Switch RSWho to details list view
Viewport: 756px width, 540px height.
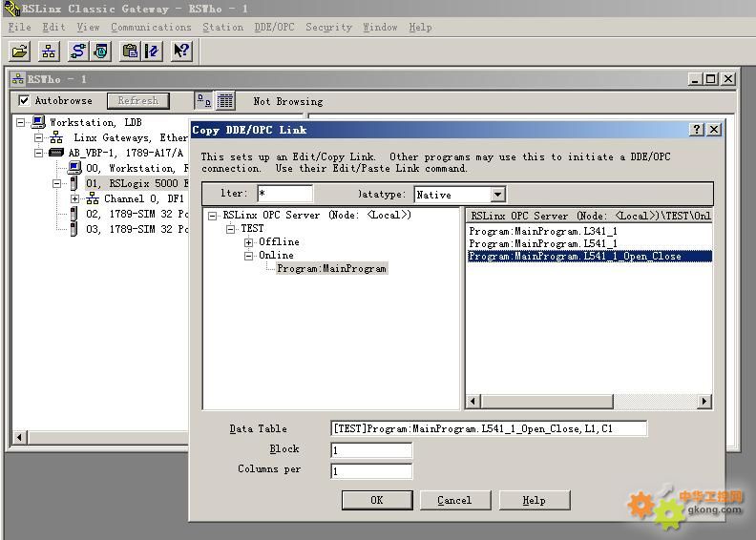pyautogui.click(x=225, y=101)
